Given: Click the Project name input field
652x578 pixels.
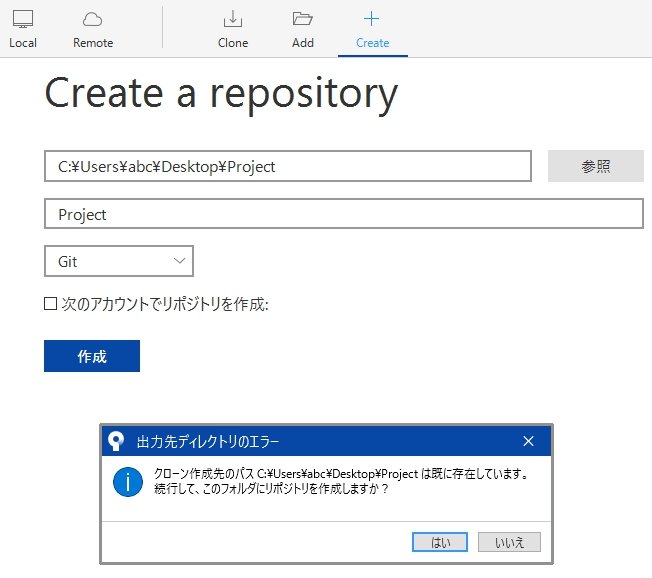Looking at the screenshot, I should (343, 214).
